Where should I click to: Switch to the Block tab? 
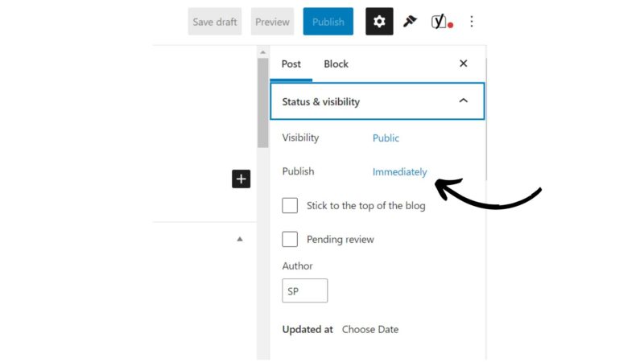point(336,64)
